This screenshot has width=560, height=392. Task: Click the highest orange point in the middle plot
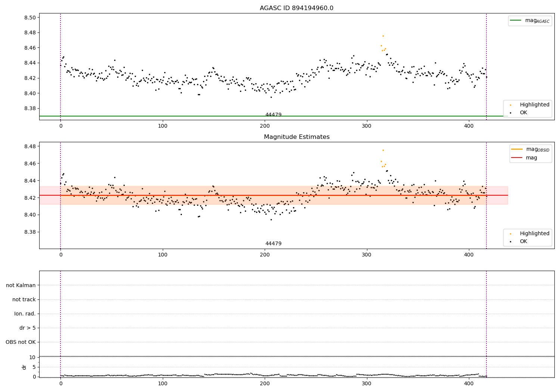tap(383, 150)
